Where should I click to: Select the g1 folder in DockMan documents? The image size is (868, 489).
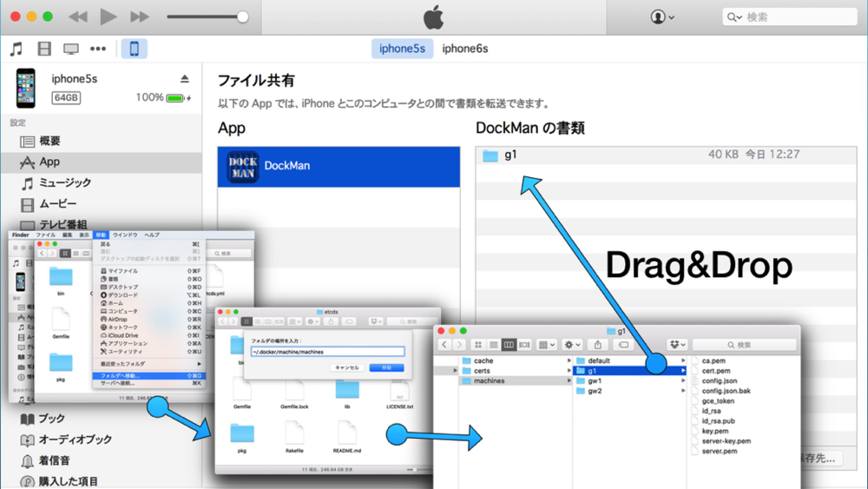click(666, 155)
